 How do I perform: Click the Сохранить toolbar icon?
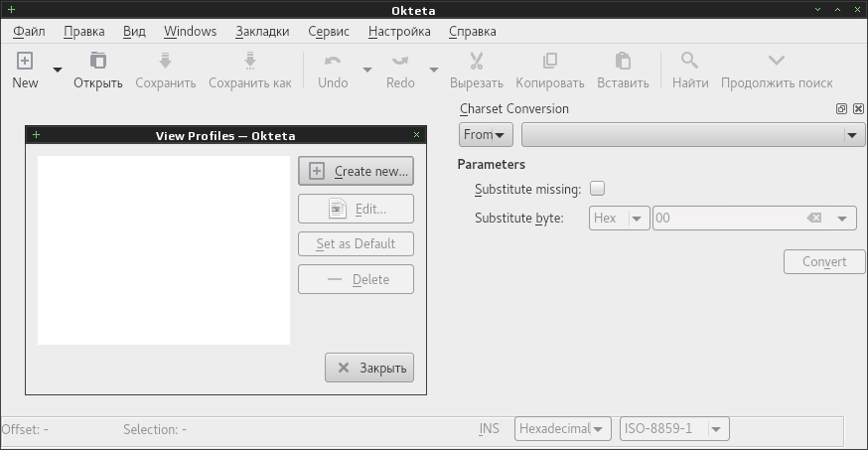pos(166,61)
